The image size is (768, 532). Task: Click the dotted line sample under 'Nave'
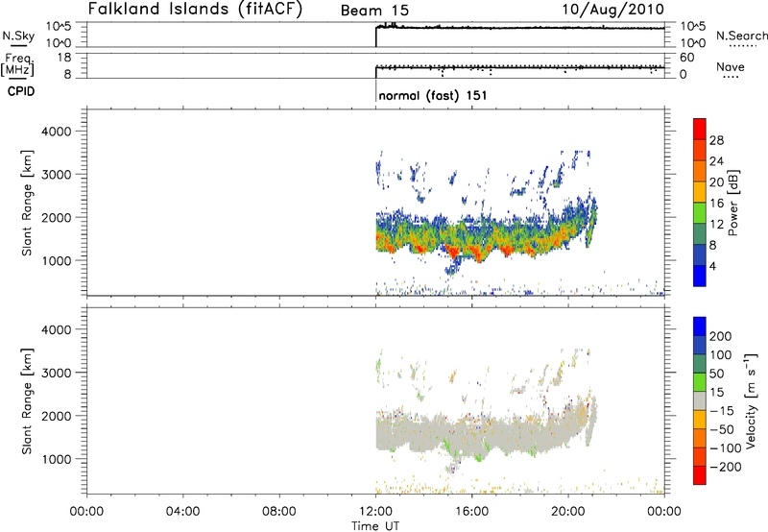coord(731,77)
